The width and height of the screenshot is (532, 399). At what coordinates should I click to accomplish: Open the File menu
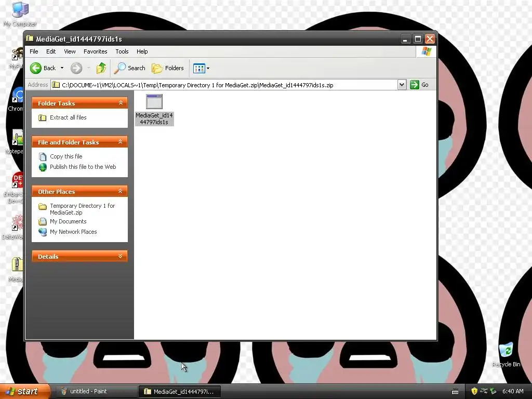pyautogui.click(x=34, y=51)
